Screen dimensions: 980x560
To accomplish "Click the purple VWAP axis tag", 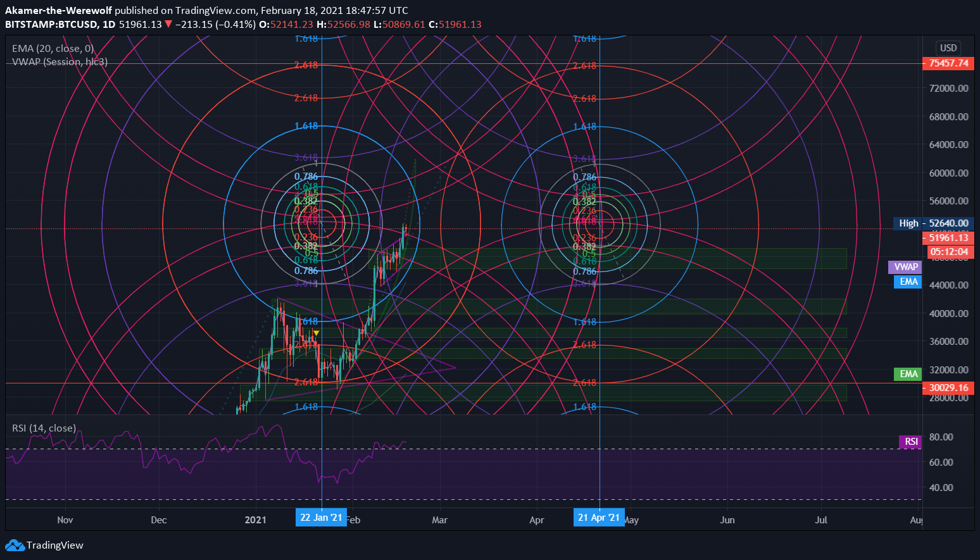I will 905,267.
